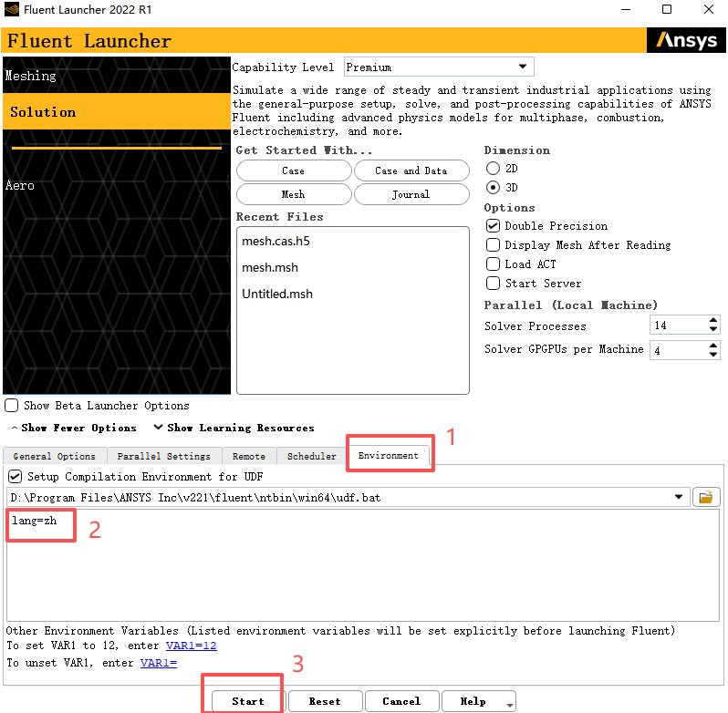The height and width of the screenshot is (713, 728).
Task: Click the Ansys logo in the header
Action: 686,40
